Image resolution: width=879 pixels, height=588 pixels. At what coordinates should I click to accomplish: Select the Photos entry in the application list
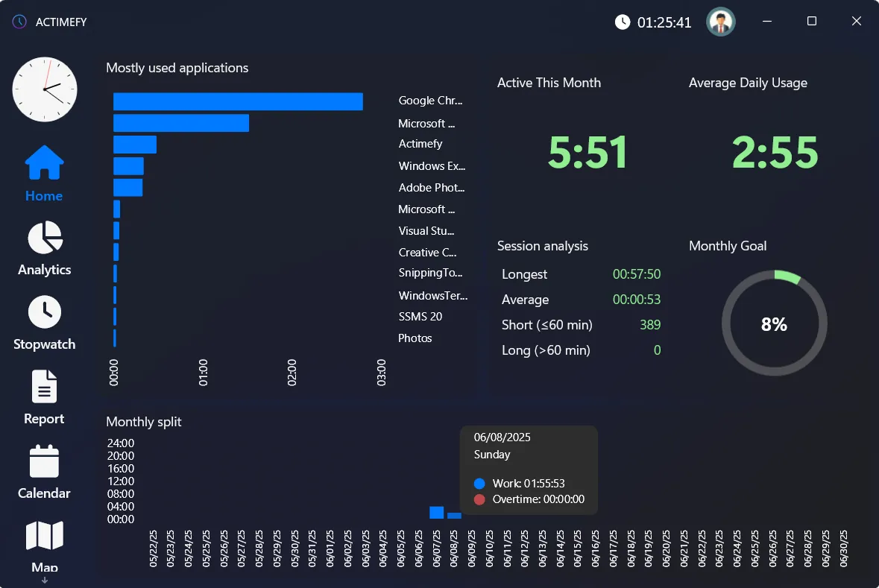(x=415, y=338)
